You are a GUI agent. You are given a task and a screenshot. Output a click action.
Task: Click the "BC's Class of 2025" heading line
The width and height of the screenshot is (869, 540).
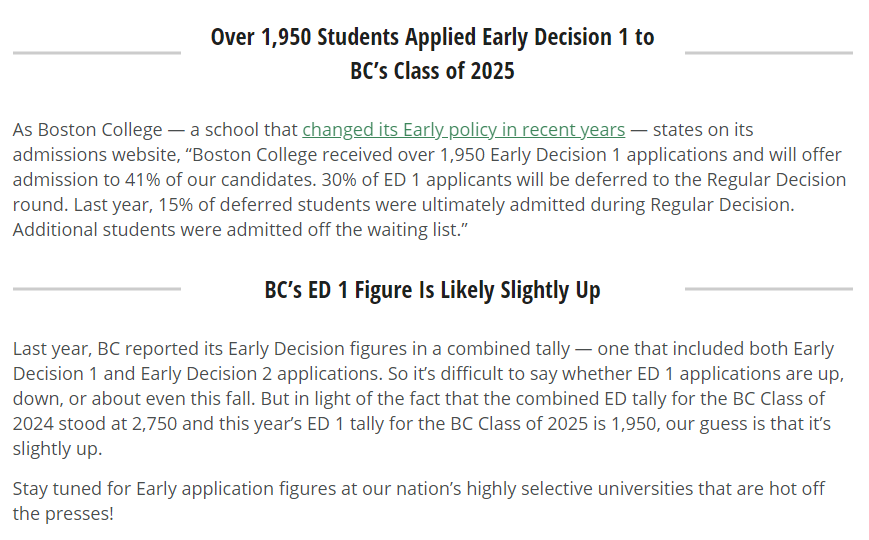(x=432, y=71)
